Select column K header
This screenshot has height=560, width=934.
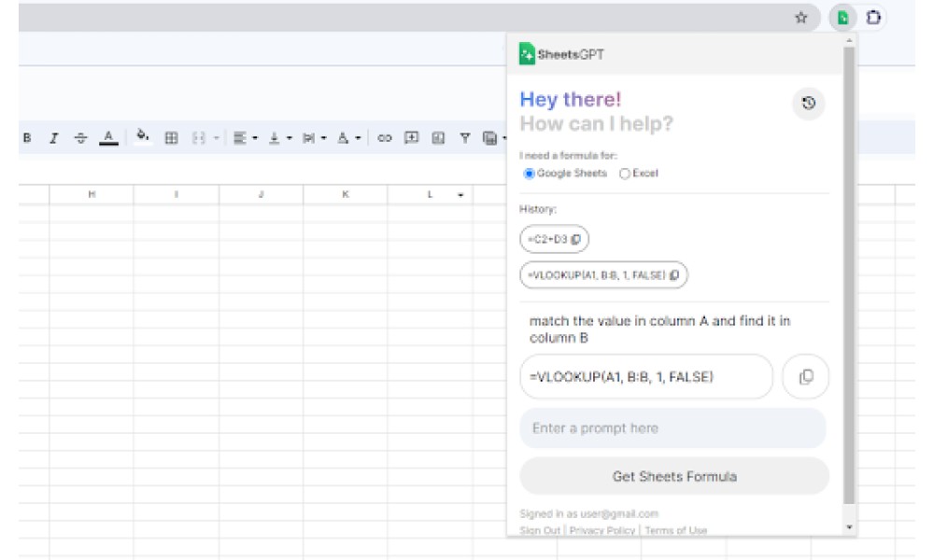pos(346,194)
